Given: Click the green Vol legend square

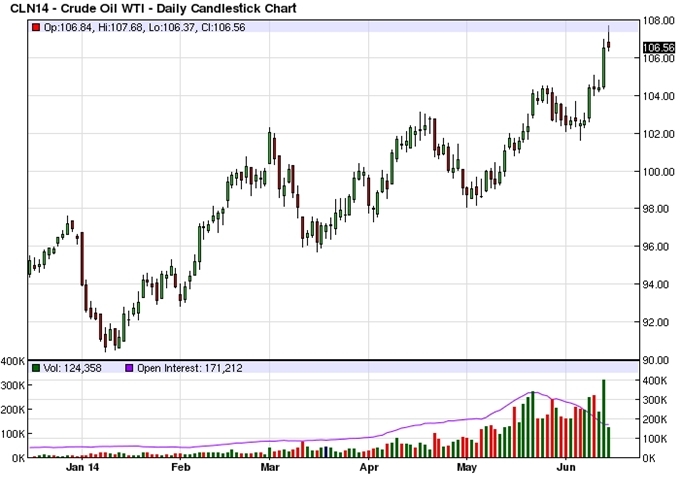Looking at the screenshot, I should coord(36,368).
